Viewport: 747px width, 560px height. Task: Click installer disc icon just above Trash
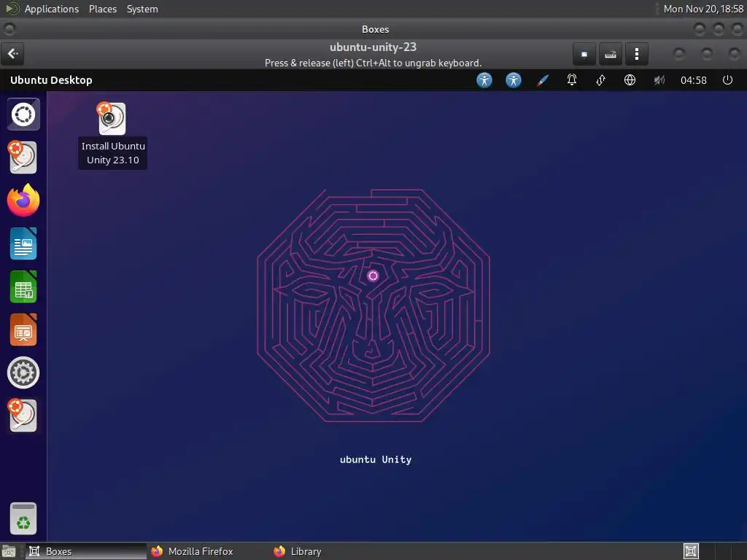pos(23,415)
